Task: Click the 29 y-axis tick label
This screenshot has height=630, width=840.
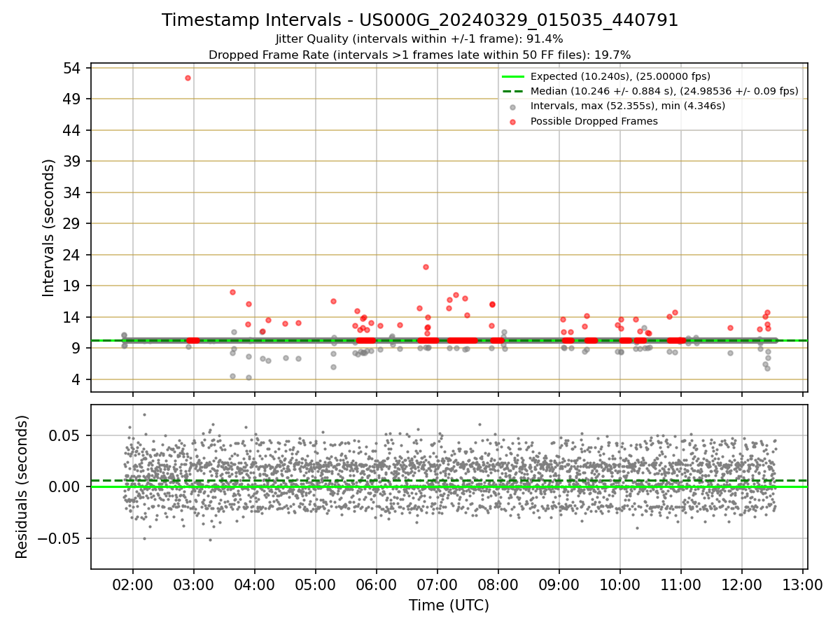Action: pos(72,223)
